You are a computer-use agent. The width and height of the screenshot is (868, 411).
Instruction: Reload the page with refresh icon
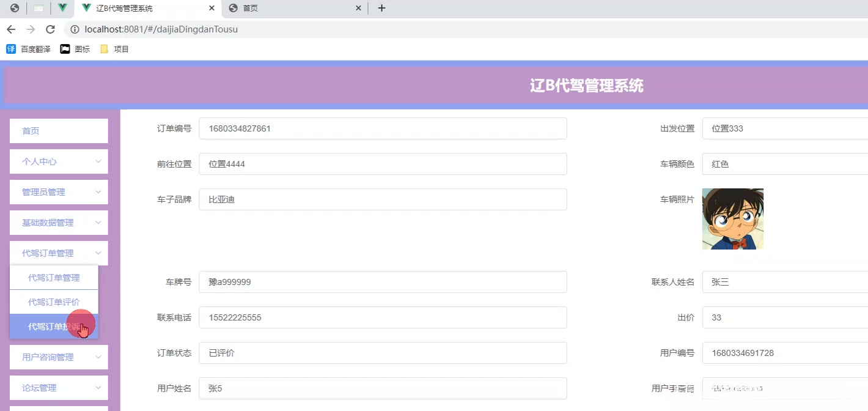tap(50, 29)
